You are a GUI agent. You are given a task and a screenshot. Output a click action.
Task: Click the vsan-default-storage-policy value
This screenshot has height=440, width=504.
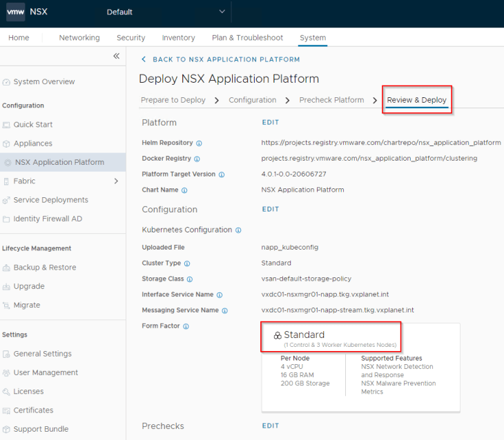tap(306, 279)
